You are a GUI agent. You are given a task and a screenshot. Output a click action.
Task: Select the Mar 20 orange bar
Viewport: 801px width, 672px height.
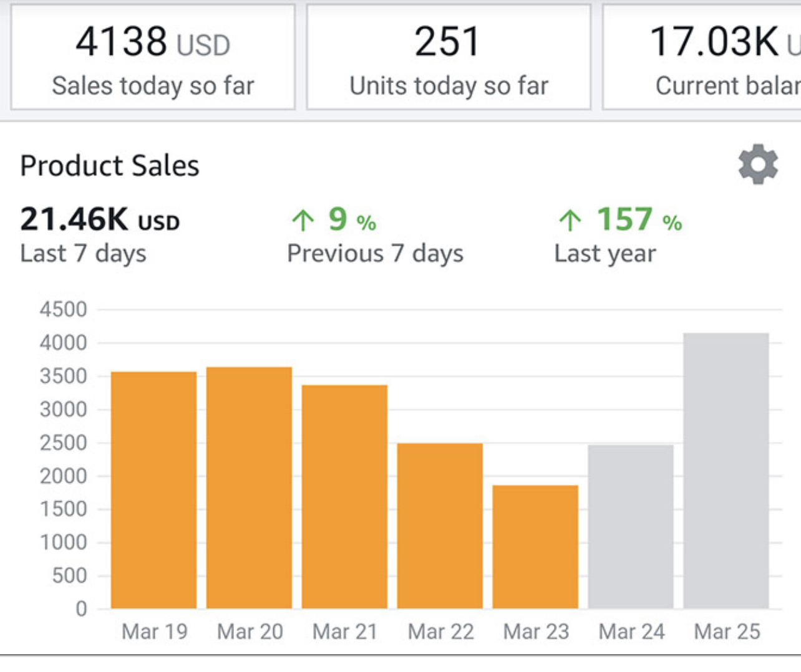coord(249,487)
